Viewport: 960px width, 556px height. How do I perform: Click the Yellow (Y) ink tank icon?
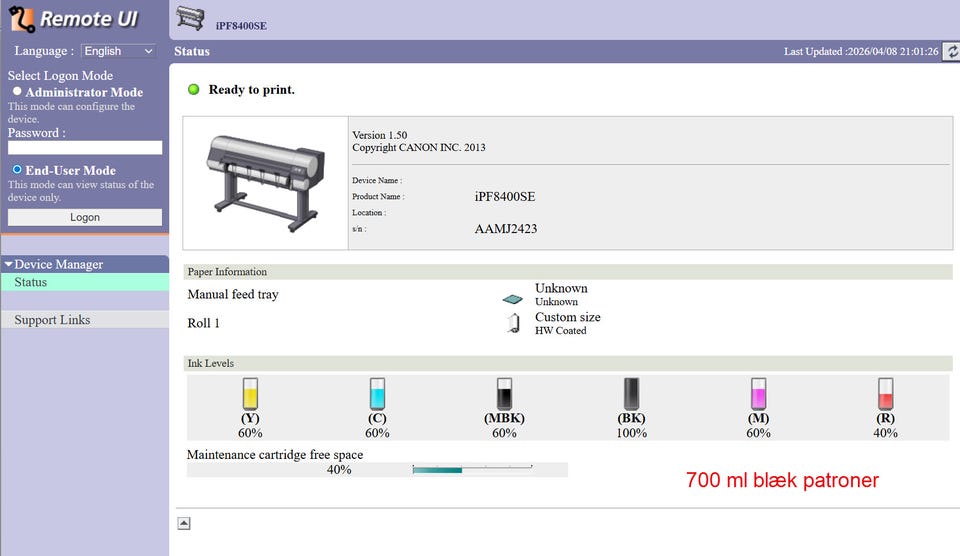point(250,394)
